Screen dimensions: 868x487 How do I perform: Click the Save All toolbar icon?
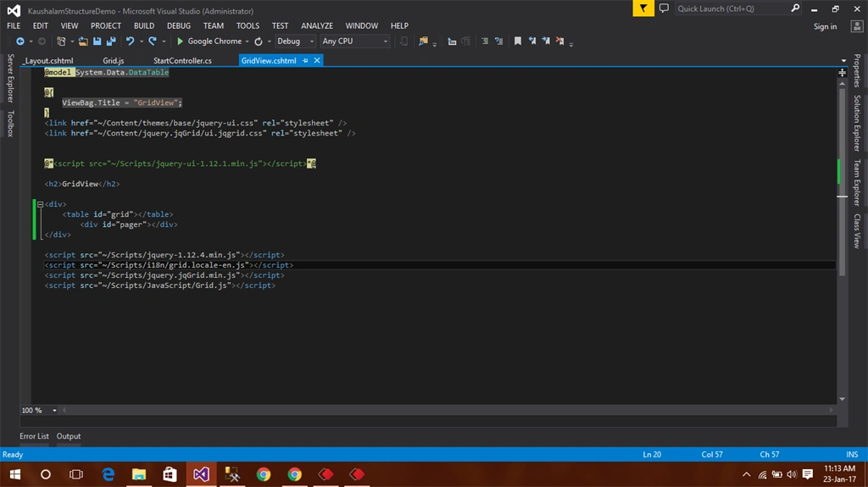click(x=111, y=41)
